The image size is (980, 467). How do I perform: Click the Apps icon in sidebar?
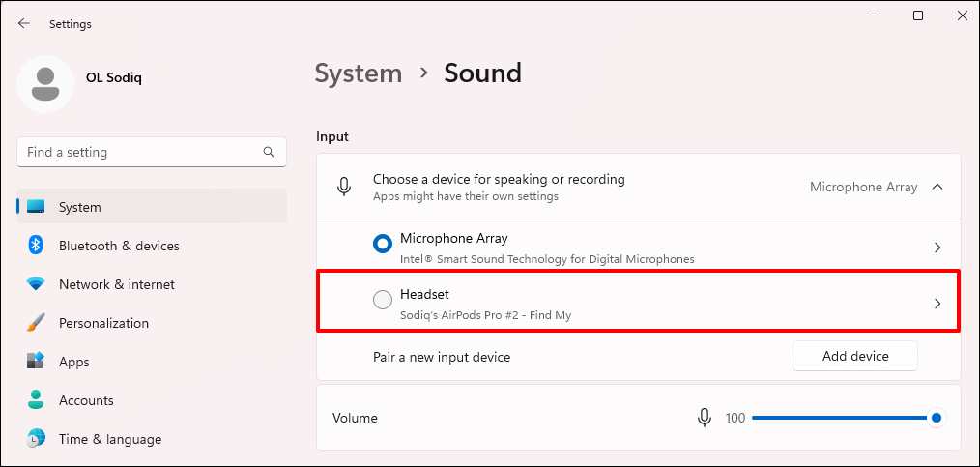36,362
